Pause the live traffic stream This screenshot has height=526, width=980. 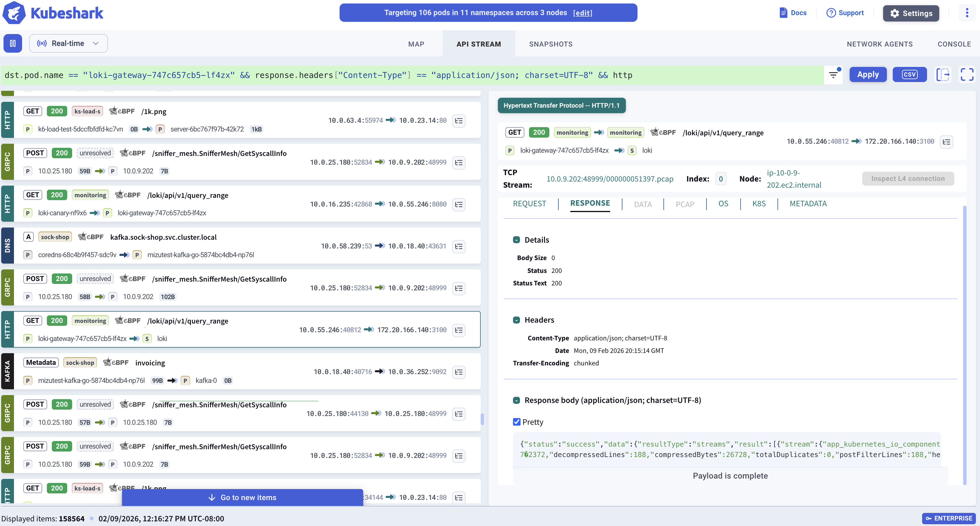coord(13,43)
